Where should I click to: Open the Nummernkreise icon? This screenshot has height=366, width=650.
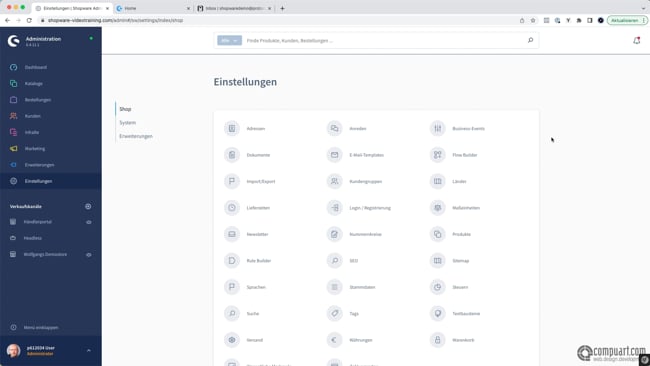[335, 234]
